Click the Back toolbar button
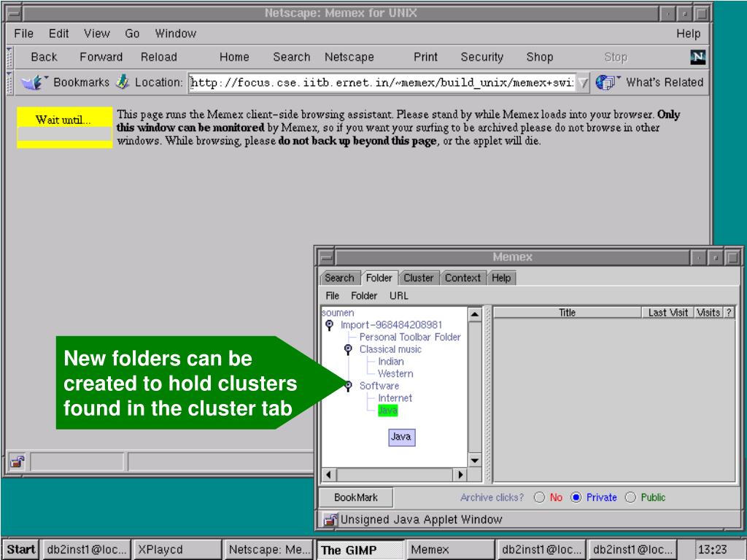The image size is (747, 560). coord(44,57)
